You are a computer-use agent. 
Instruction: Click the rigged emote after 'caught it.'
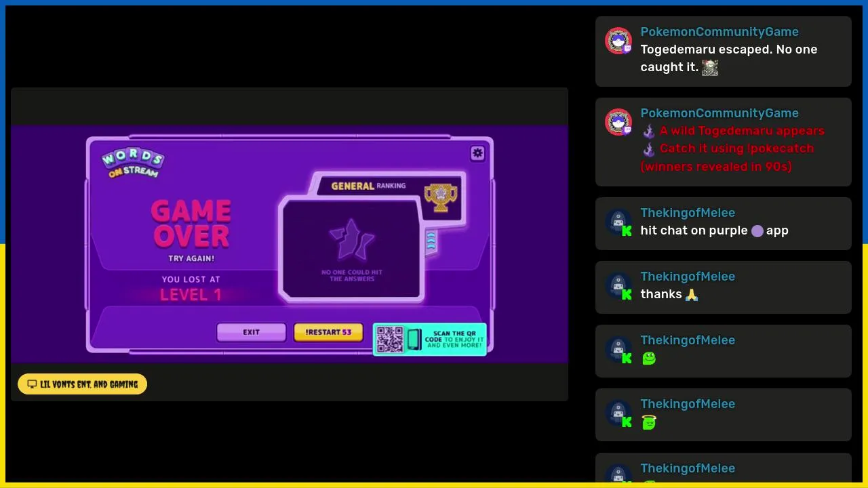pyautogui.click(x=710, y=67)
